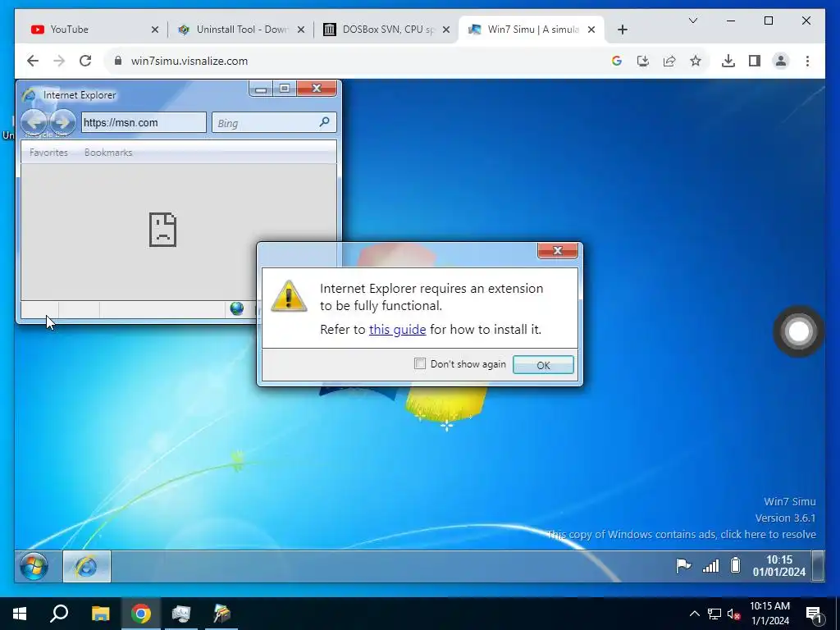Click the Windows clock 10:15 AM

click(x=769, y=614)
